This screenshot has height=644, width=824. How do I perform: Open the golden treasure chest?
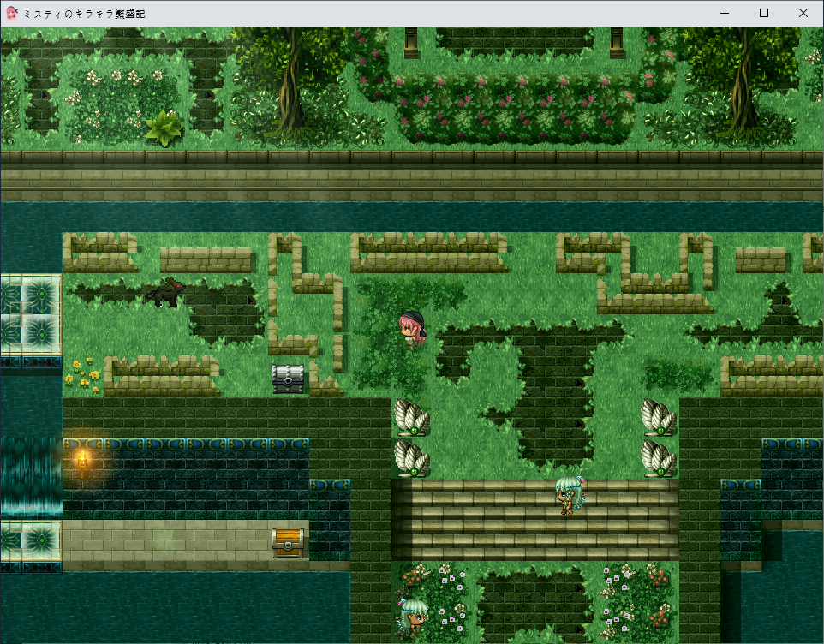tap(288, 543)
